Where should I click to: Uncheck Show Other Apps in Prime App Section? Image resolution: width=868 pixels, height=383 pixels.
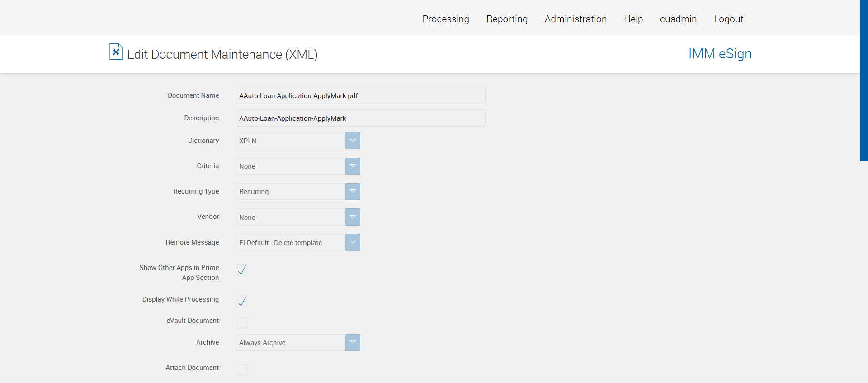242,270
